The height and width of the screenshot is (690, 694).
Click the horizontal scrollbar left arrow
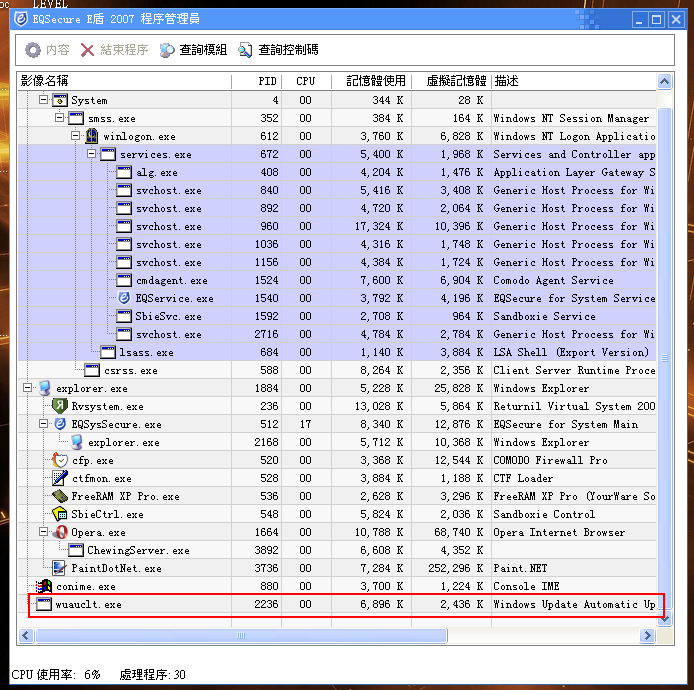point(26,636)
